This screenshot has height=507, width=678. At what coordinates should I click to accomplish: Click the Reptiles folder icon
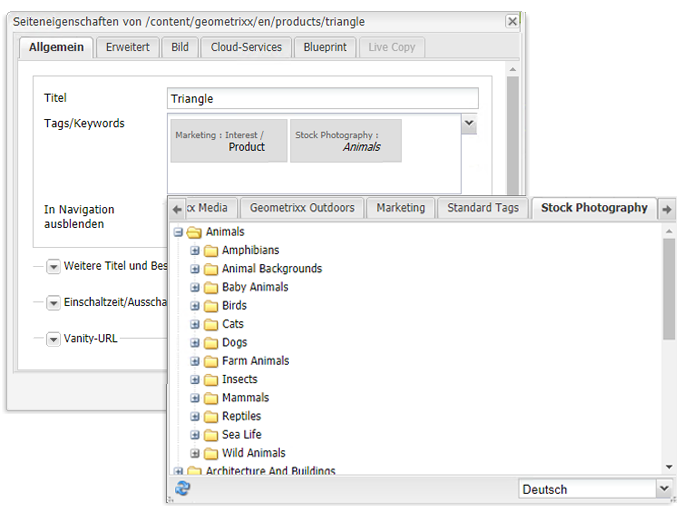[211, 417]
